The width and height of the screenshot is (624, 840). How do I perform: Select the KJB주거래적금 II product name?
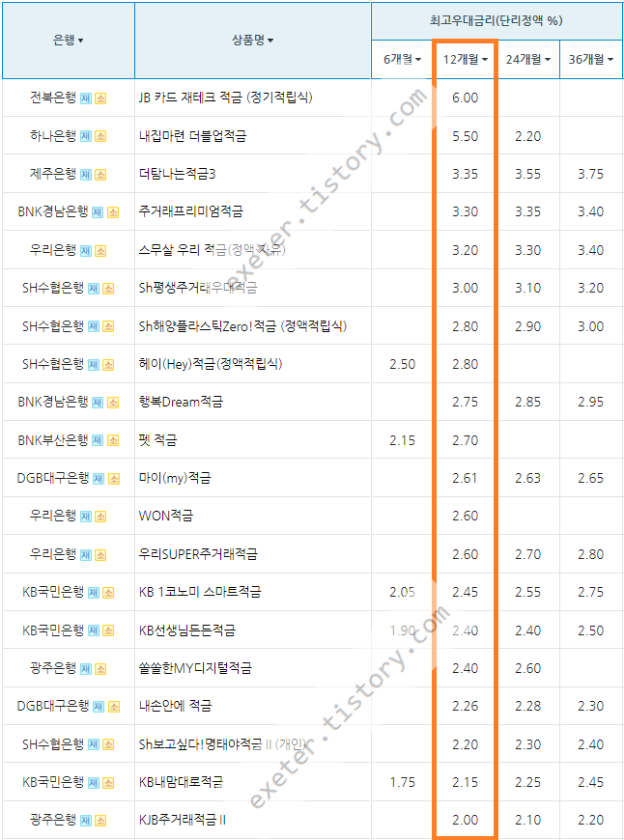click(183, 820)
